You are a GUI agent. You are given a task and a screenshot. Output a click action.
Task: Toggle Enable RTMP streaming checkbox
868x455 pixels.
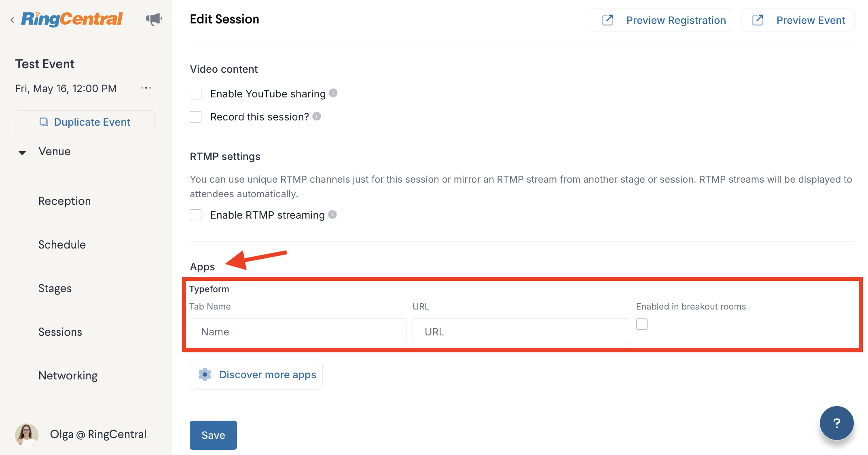[x=196, y=215]
